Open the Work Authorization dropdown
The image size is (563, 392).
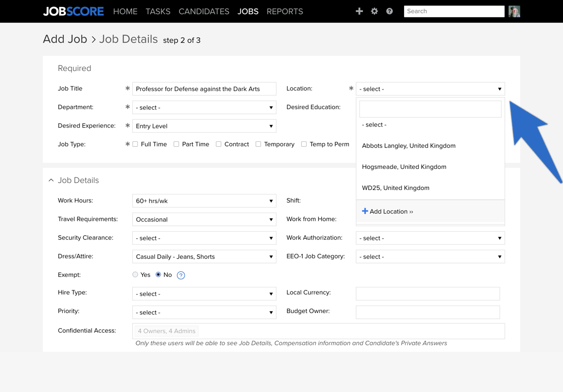tap(430, 238)
